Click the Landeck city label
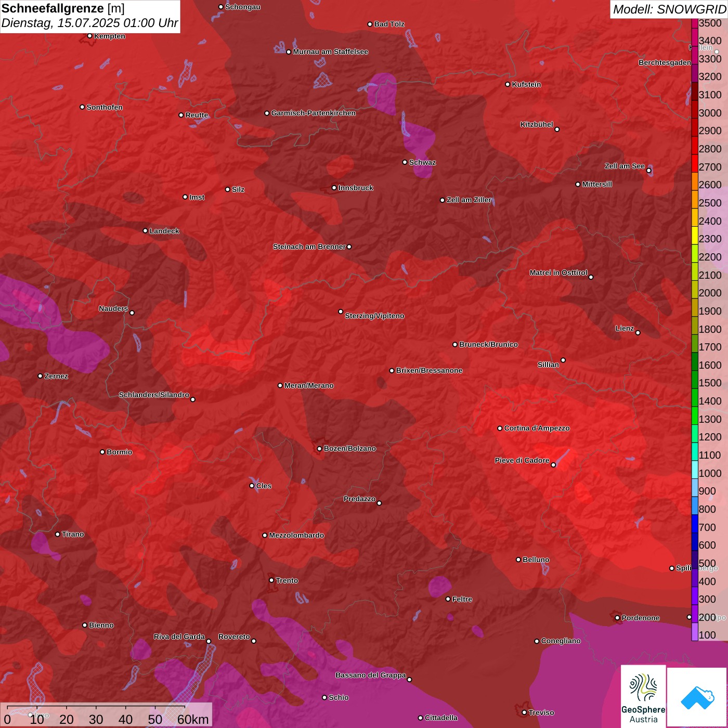 click(x=164, y=231)
